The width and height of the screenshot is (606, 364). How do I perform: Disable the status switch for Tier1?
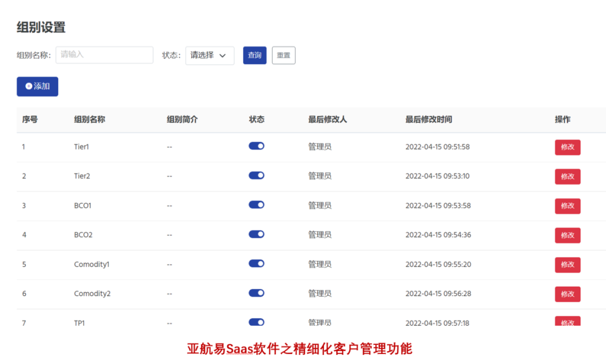(x=256, y=146)
